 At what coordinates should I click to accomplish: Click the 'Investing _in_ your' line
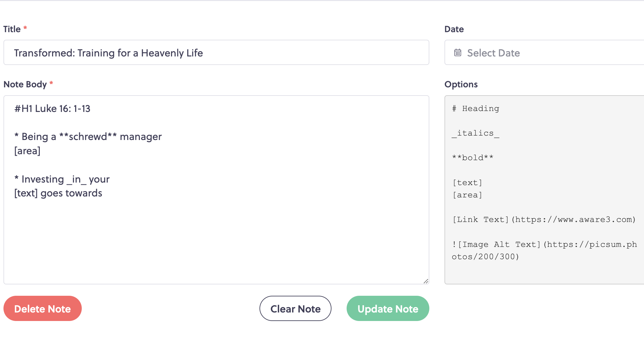62,179
